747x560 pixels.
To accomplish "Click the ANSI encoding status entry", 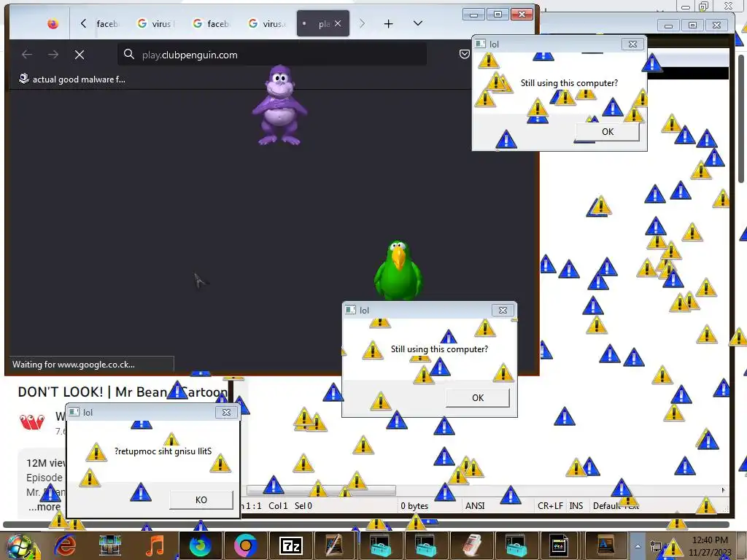I will coord(475,506).
